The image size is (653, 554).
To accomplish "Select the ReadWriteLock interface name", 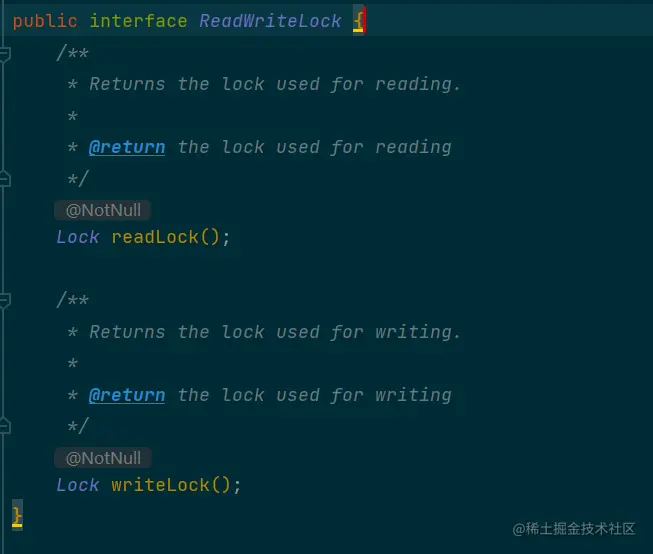I will (x=270, y=21).
